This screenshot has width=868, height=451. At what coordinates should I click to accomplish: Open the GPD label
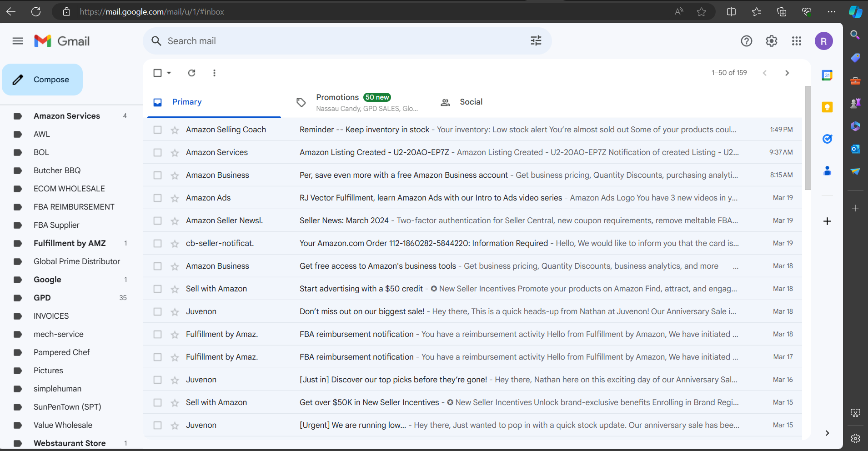click(x=42, y=298)
